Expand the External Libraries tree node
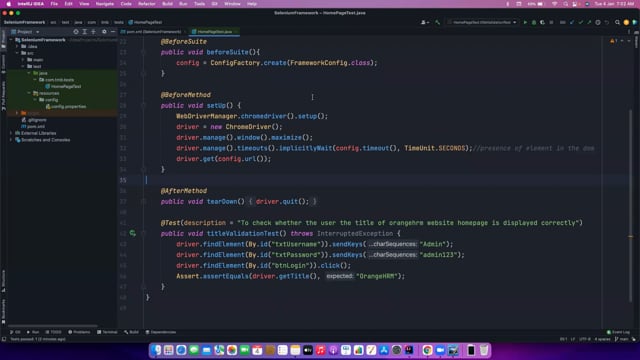The width and height of the screenshot is (640, 360). tap(11, 133)
